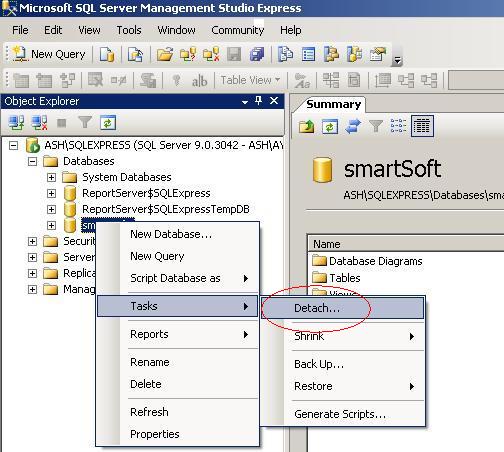Click the Filter funnel icon in Summary
Screen dimensions: 504x452
376,126
